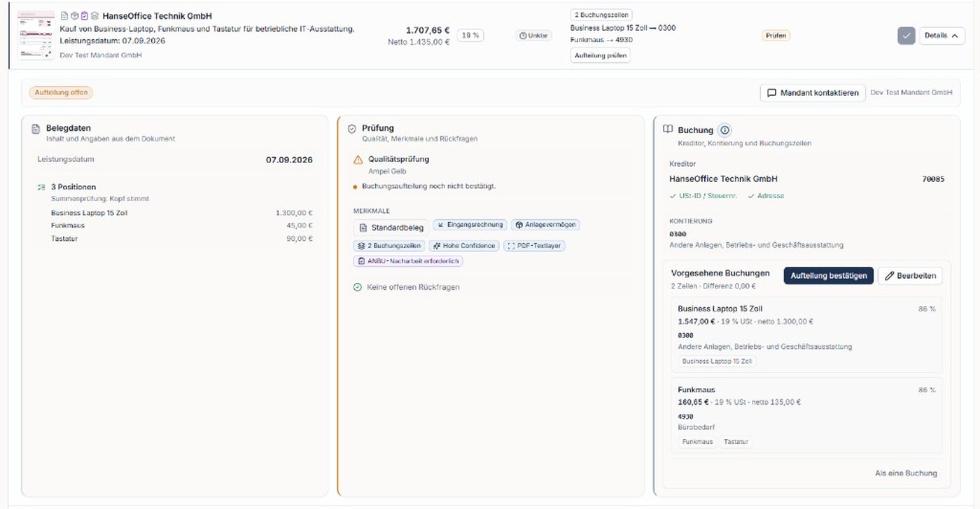Click the pencil icon in the Bearbeiten button
Image resolution: width=980 pixels, height=509 pixels.
click(x=890, y=276)
